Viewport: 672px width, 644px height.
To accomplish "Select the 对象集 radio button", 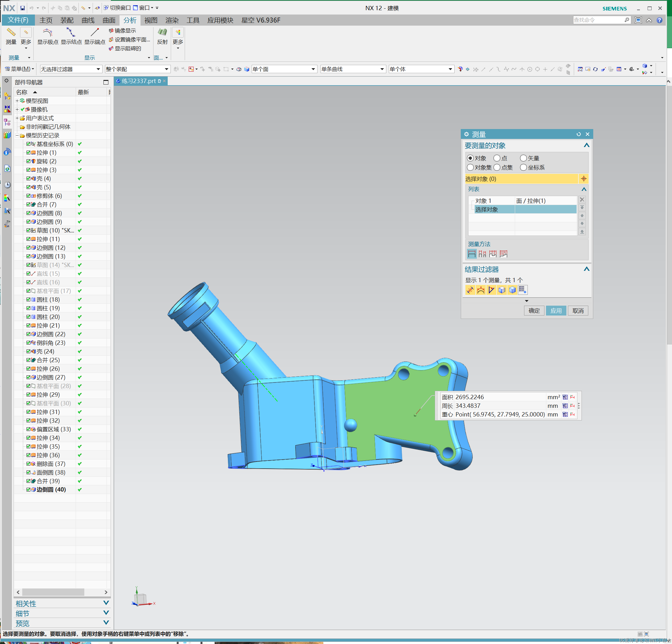I will coord(470,168).
